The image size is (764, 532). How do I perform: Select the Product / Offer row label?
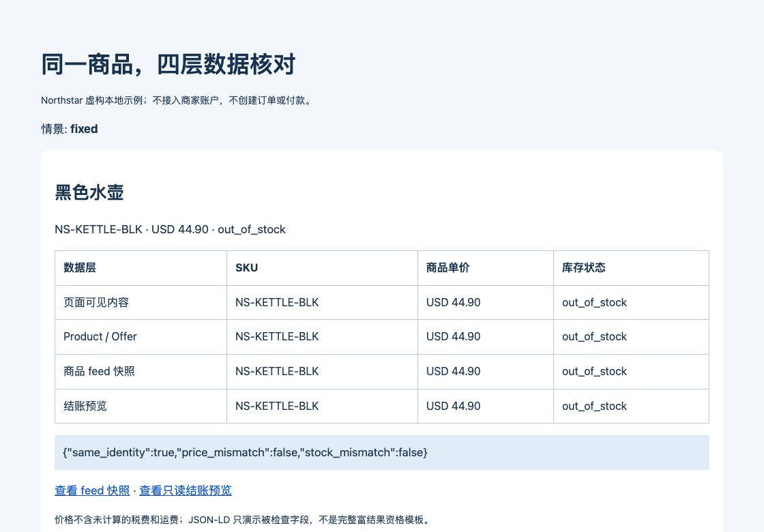click(100, 337)
